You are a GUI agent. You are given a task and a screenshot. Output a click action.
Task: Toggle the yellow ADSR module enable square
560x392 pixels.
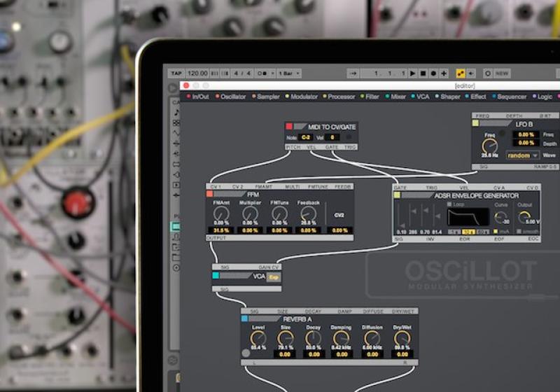(397, 195)
